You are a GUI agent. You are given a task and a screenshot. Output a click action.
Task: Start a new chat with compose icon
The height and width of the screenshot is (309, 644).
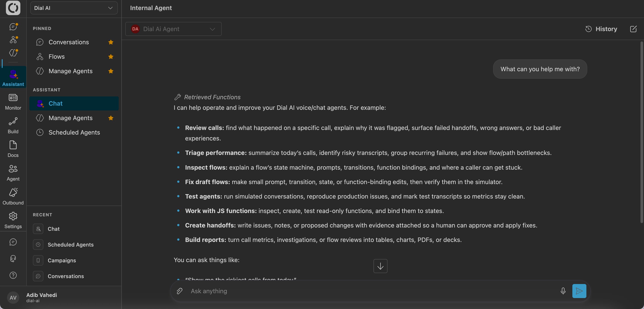click(x=633, y=29)
